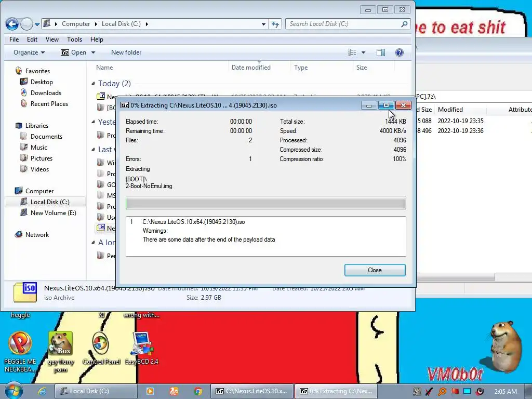532x399 pixels.
Task: Click New folder in toolbar
Action: pyautogui.click(x=126, y=52)
